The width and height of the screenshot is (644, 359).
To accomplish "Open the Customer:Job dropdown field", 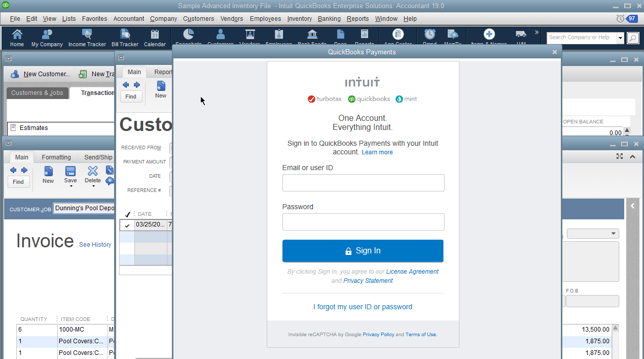I will coord(84,209).
